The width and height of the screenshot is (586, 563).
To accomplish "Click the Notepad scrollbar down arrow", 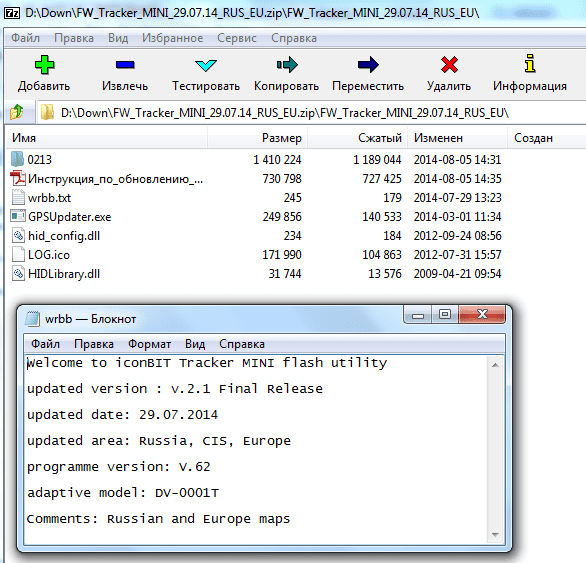I will coord(496,535).
